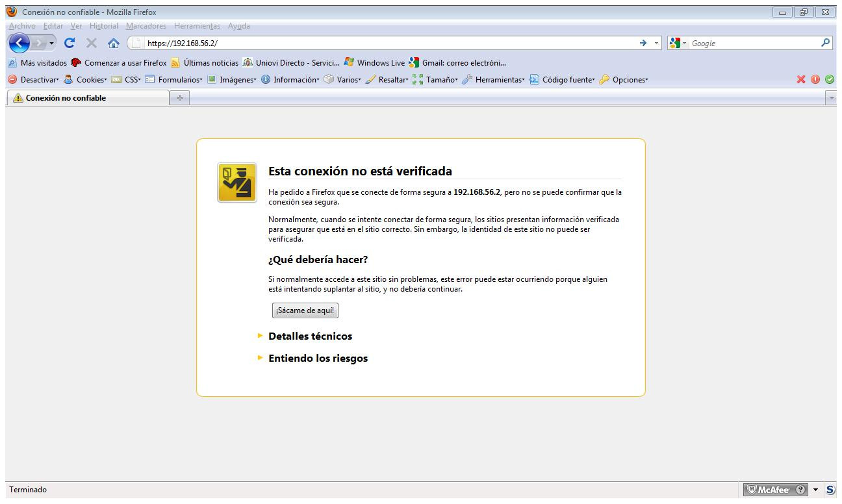842x504 pixels.
Task: Click the Esta conexión no está verificada heading
Action: [360, 171]
